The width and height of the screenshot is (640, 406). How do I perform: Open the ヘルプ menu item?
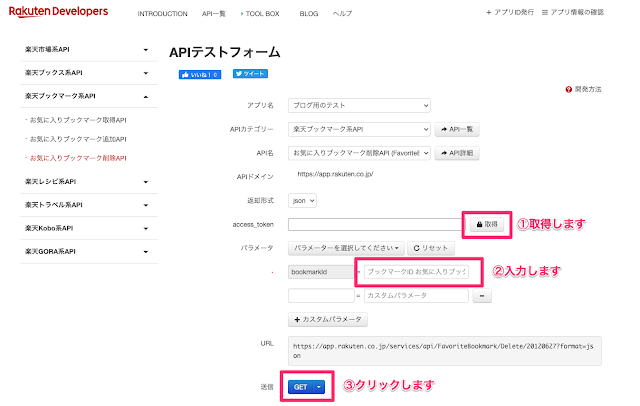342,14
